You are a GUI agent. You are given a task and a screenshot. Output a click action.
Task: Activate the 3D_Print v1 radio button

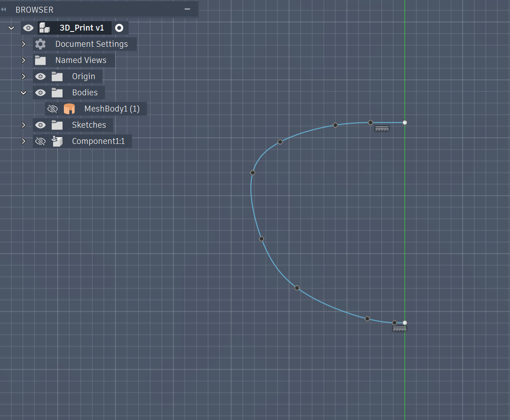coord(119,28)
